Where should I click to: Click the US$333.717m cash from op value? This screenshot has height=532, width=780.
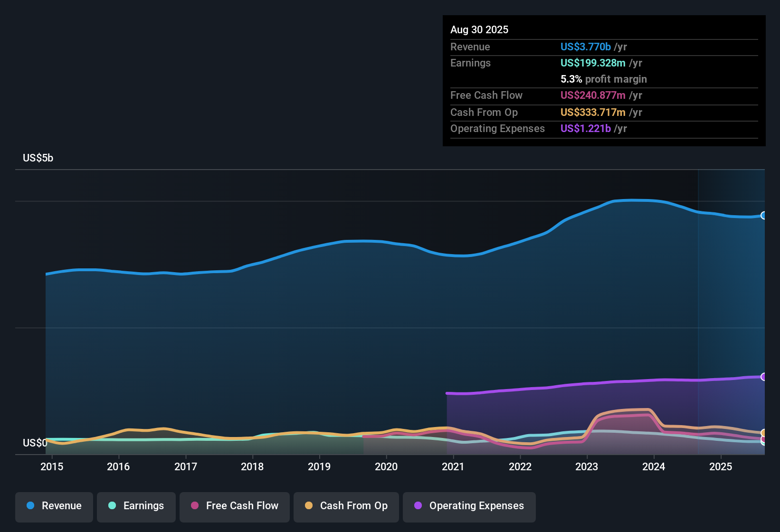point(593,113)
